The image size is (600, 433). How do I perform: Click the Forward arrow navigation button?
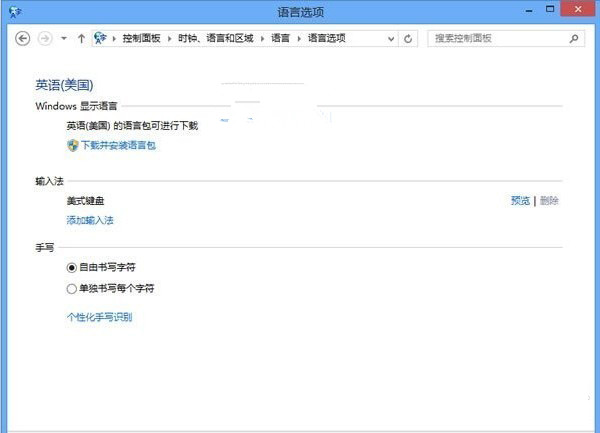point(45,39)
